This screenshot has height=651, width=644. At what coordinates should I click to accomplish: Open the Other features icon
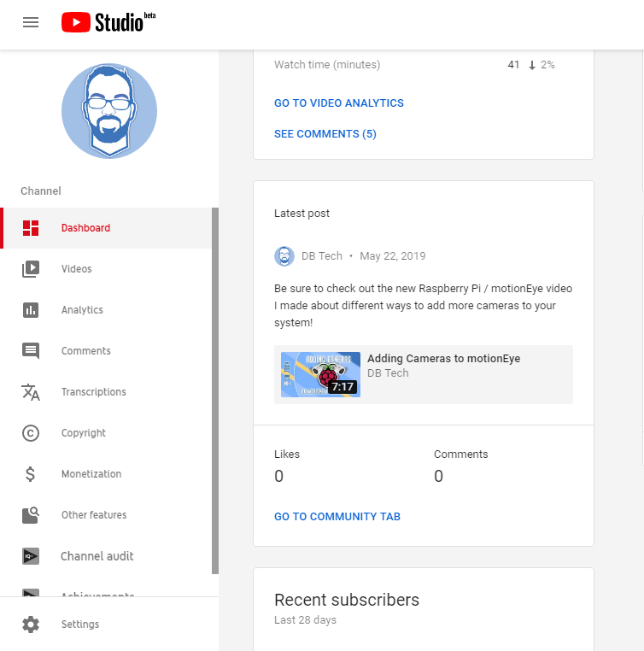31,515
